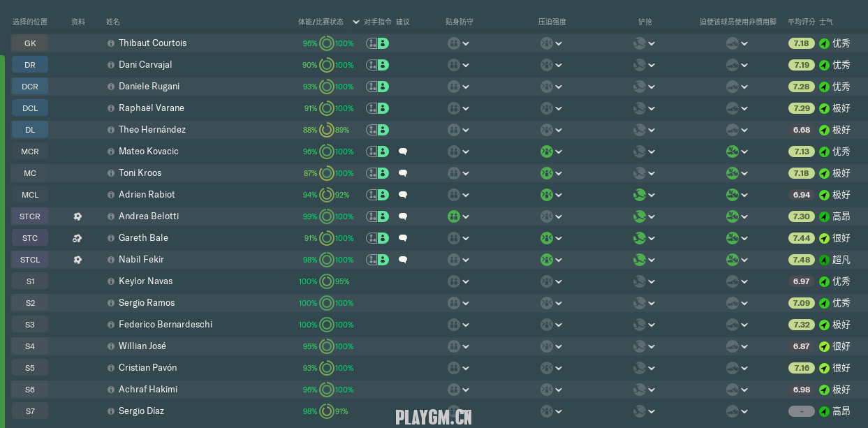Sort by the 平均评分 column header
Viewport: 868px width, 428px height.
pos(801,22)
